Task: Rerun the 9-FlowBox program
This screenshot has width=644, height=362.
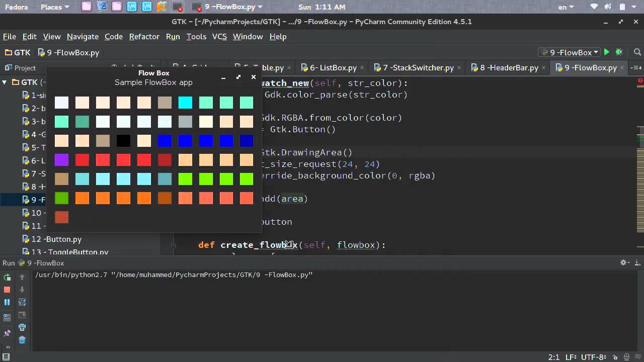Action: click(7, 277)
